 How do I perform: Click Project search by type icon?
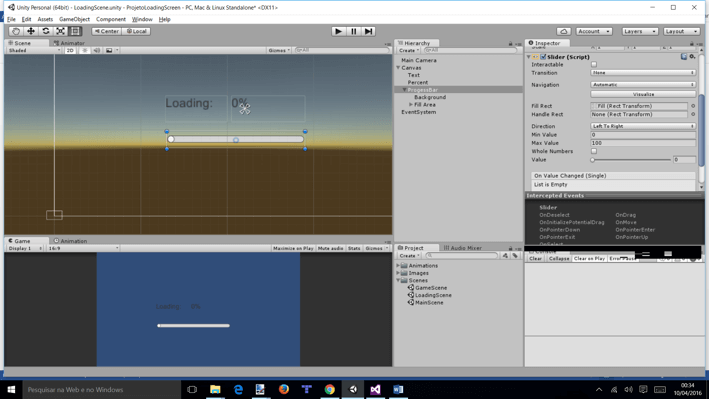[x=505, y=256]
